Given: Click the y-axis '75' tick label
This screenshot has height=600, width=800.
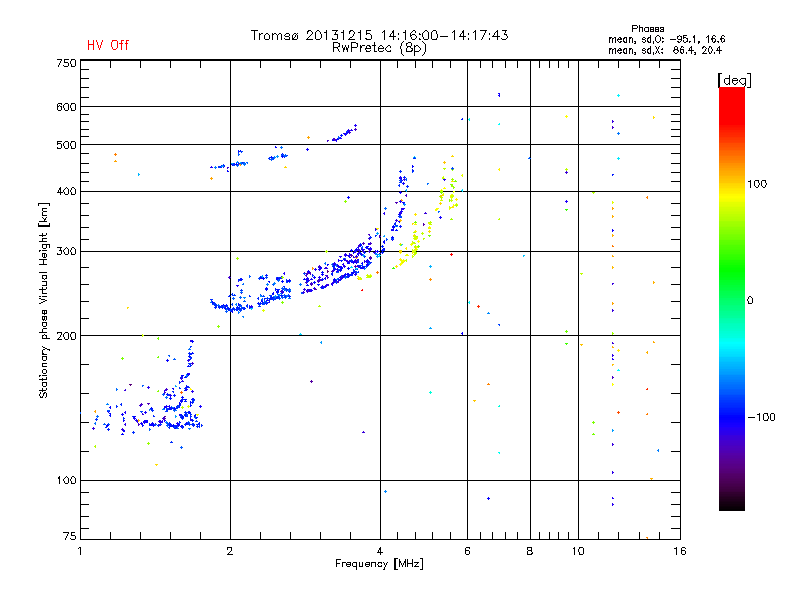Looking at the screenshot, I should pos(70,536).
